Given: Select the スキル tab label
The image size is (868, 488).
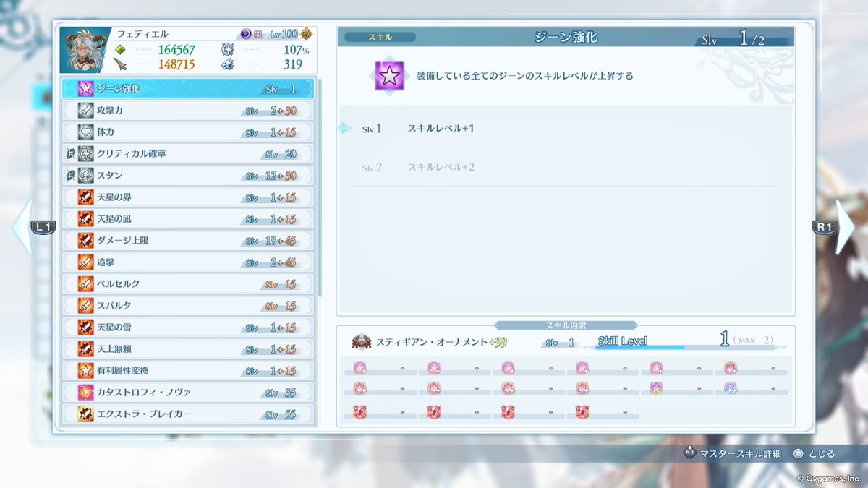Looking at the screenshot, I should pyautogui.click(x=379, y=37).
